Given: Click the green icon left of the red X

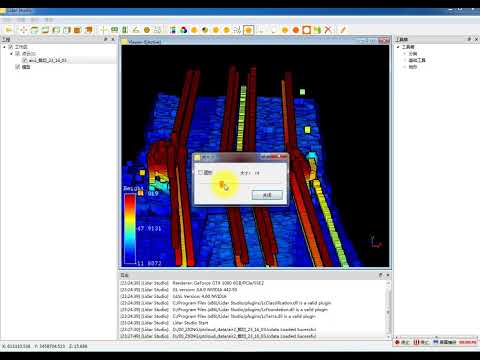Looking at the screenshot, I should pos(317,30).
